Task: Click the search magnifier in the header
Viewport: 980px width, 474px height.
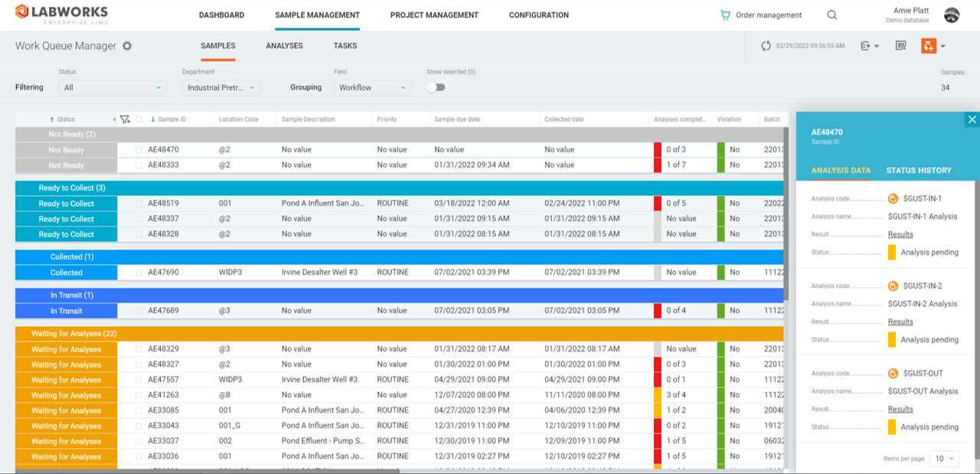Action: [x=832, y=15]
